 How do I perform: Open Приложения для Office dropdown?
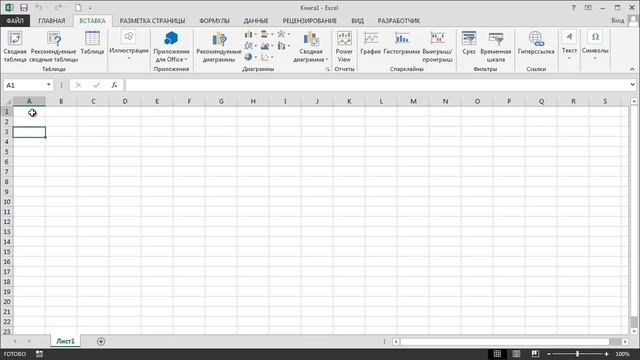pyautogui.click(x=171, y=47)
